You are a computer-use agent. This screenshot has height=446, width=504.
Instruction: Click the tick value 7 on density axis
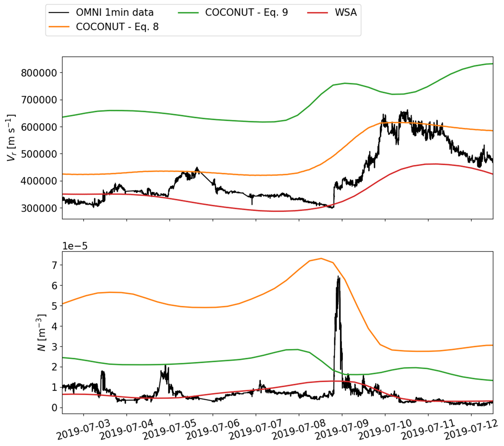(x=54, y=265)
